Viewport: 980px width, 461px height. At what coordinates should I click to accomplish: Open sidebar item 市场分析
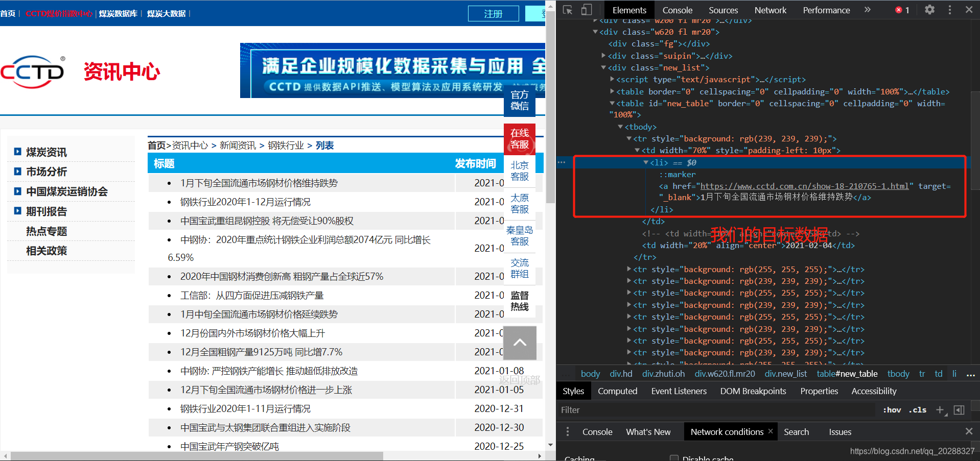point(46,172)
